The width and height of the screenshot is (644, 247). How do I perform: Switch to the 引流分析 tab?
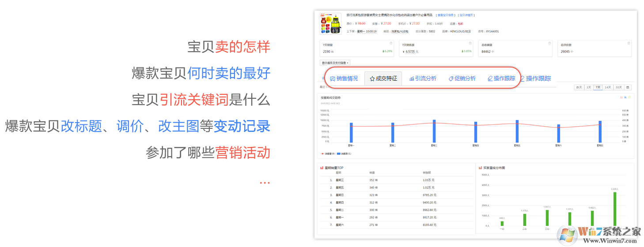click(423, 79)
